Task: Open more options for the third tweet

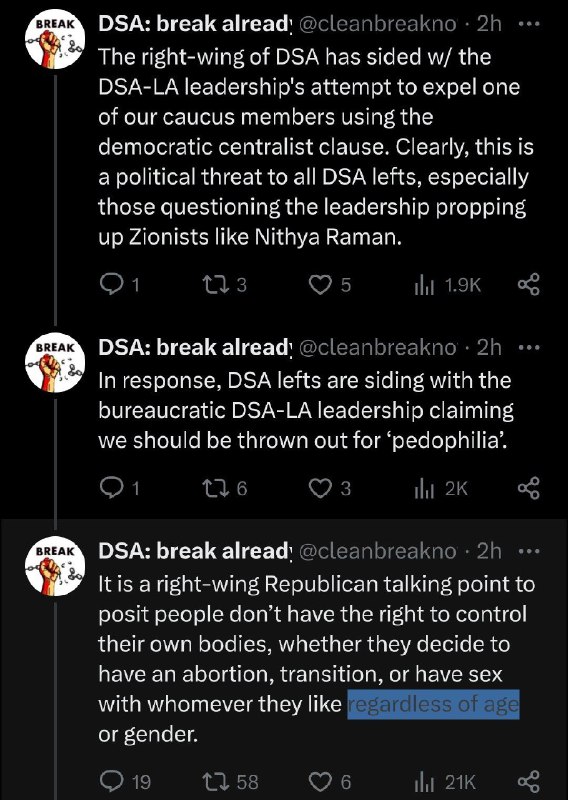Action: click(x=529, y=552)
